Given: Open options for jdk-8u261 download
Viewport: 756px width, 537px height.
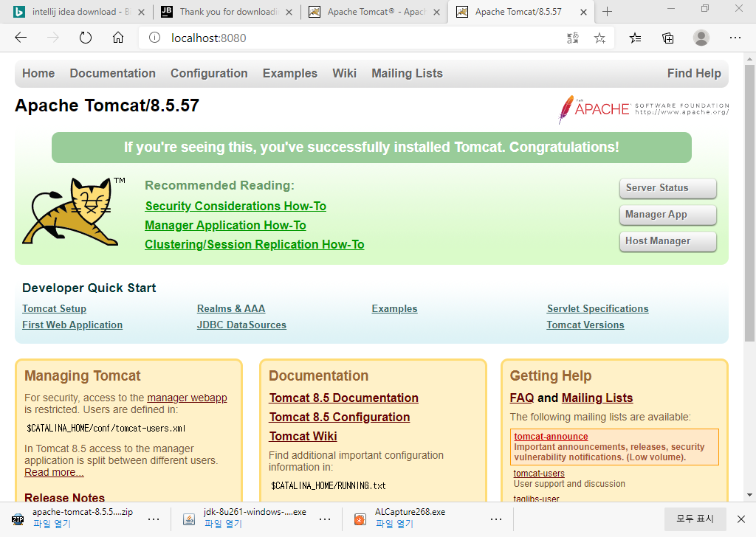Looking at the screenshot, I should (325, 519).
